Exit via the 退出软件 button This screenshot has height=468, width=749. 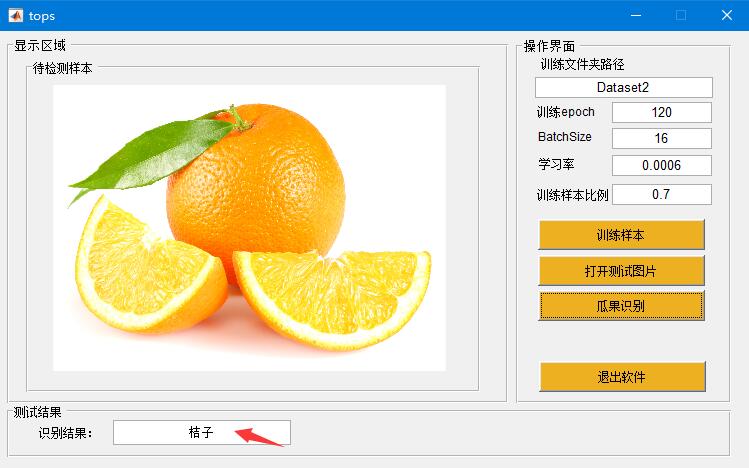click(x=622, y=377)
